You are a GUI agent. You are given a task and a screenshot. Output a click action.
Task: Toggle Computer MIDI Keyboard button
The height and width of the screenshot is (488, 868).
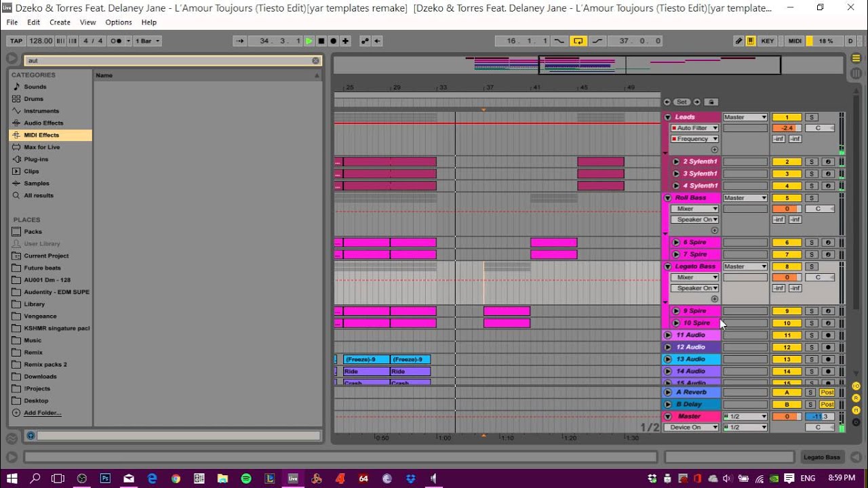751,41
